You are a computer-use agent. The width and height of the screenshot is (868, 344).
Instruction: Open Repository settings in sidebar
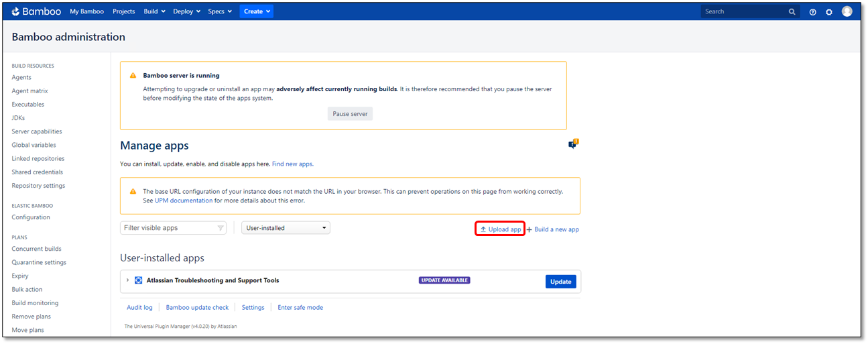coord(38,186)
